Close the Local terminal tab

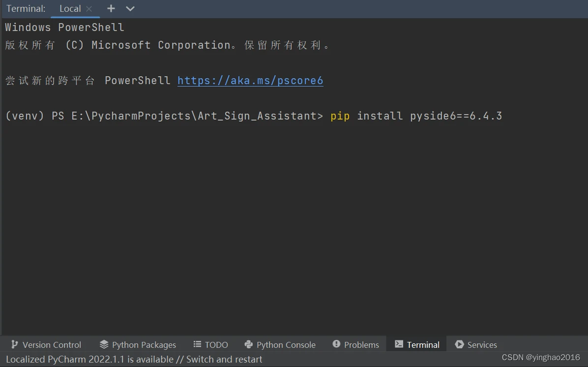click(89, 9)
